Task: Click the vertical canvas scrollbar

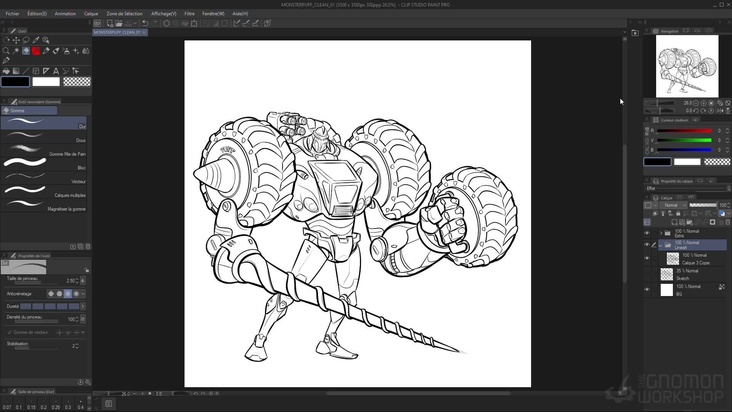Action: click(625, 213)
